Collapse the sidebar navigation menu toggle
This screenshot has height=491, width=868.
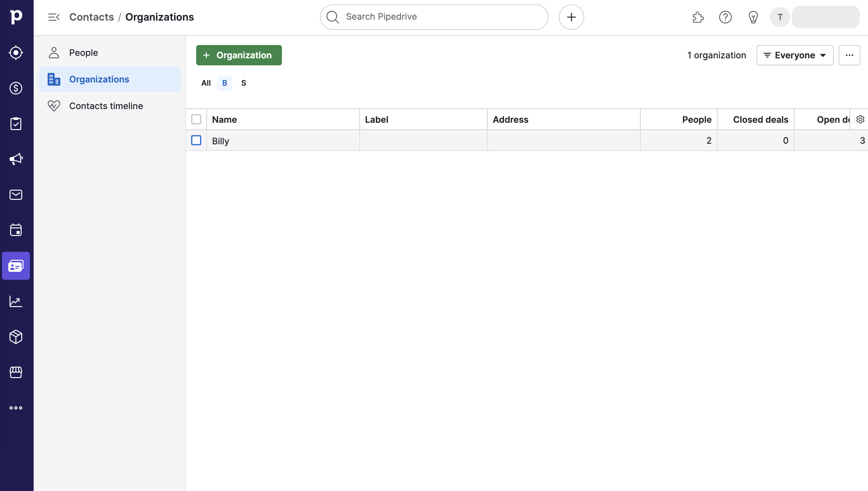(54, 17)
